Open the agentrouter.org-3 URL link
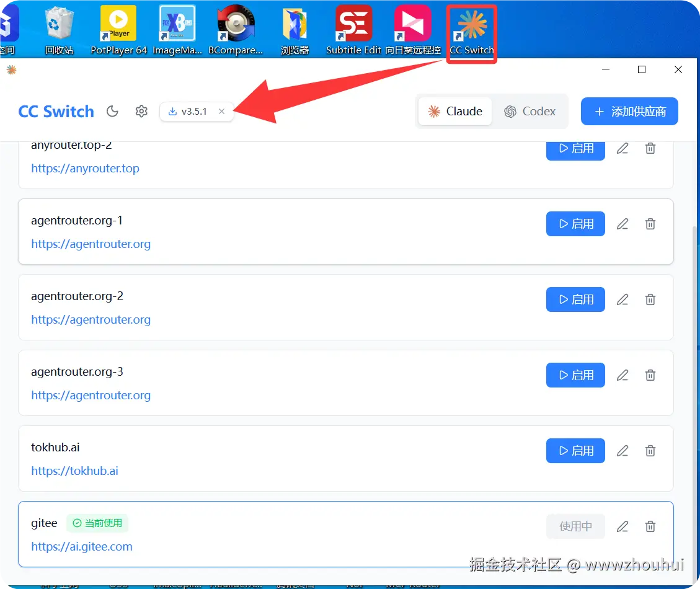Viewport: 700px width, 589px height. coord(91,396)
